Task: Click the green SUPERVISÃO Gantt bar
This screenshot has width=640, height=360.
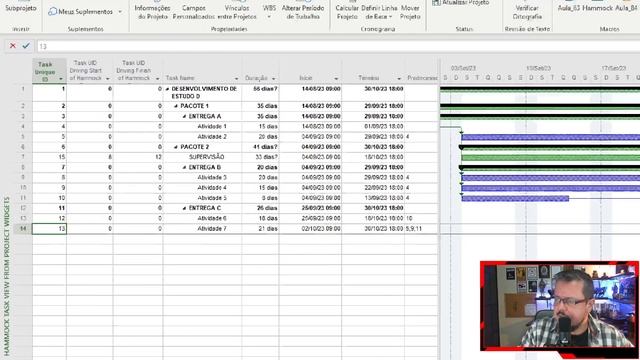Action: pos(550,158)
